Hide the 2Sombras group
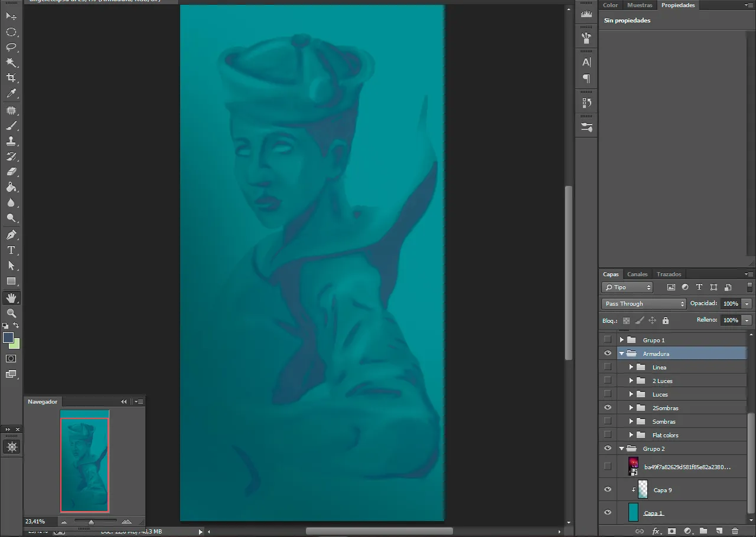This screenshot has width=756, height=537. pyautogui.click(x=607, y=408)
